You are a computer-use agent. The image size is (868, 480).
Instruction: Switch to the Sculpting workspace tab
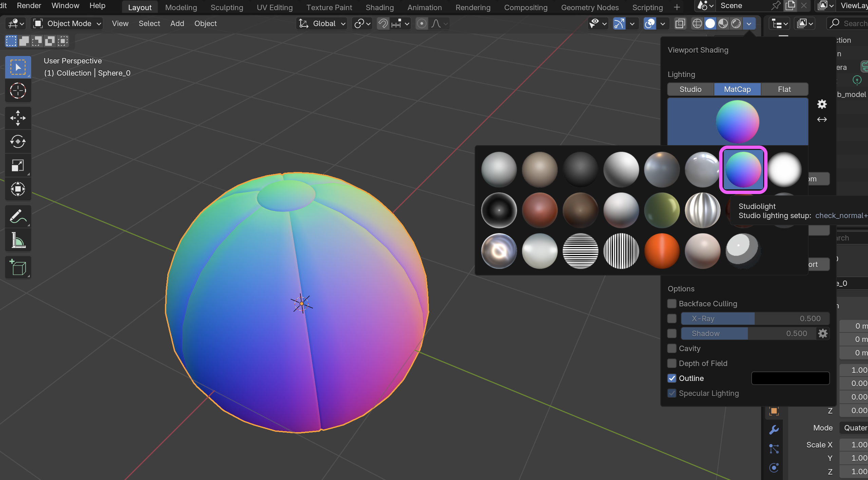point(227,7)
